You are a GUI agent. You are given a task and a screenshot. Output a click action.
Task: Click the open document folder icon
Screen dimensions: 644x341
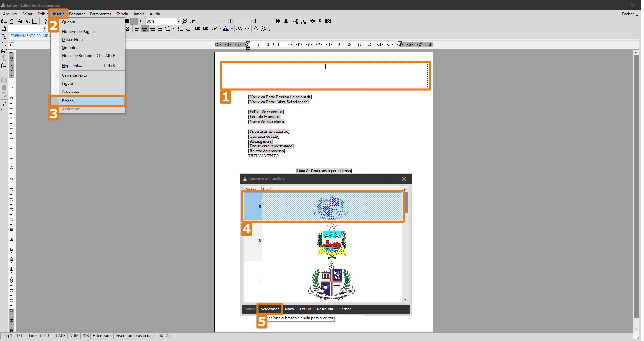19,21
